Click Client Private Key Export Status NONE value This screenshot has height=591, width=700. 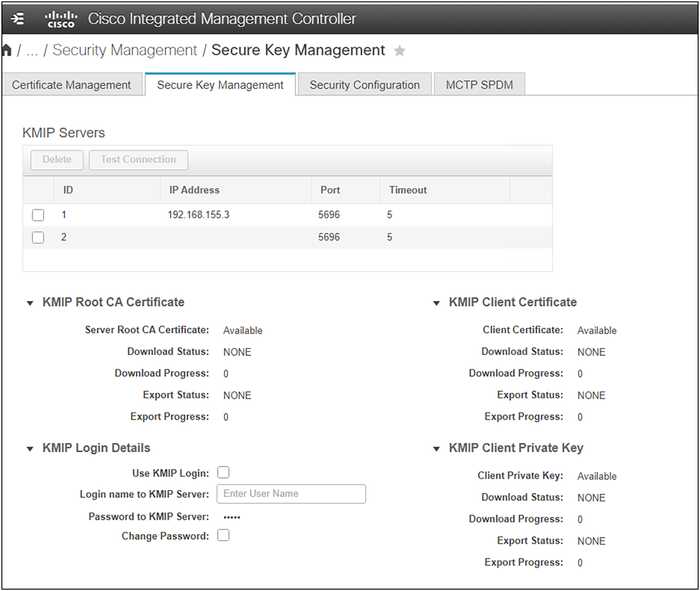pyautogui.click(x=591, y=541)
